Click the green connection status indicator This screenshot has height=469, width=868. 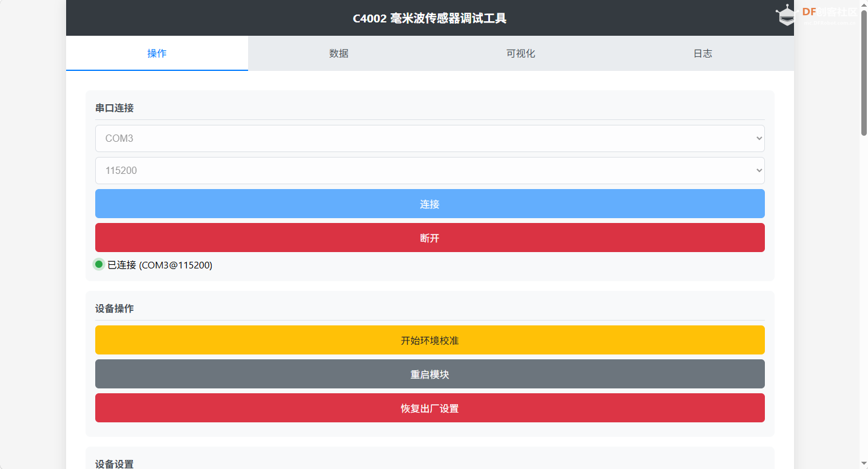(99, 264)
